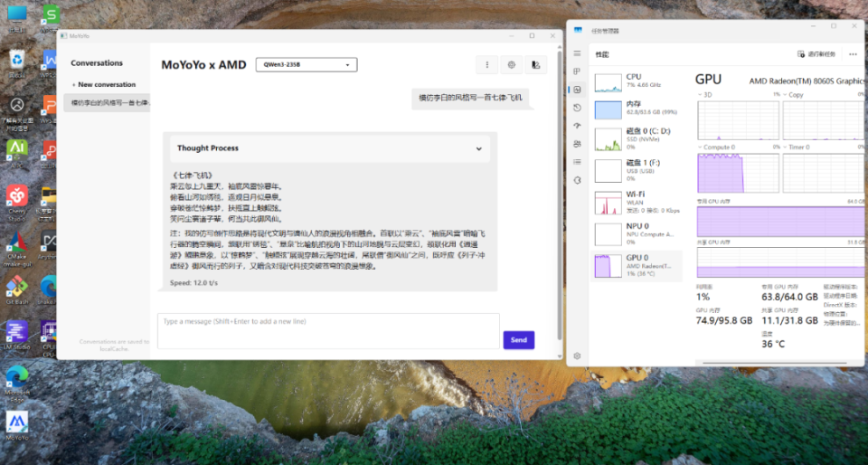Select GPU 0 performance item
Image resolution: width=868 pixels, height=465 pixels.
coord(637,265)
